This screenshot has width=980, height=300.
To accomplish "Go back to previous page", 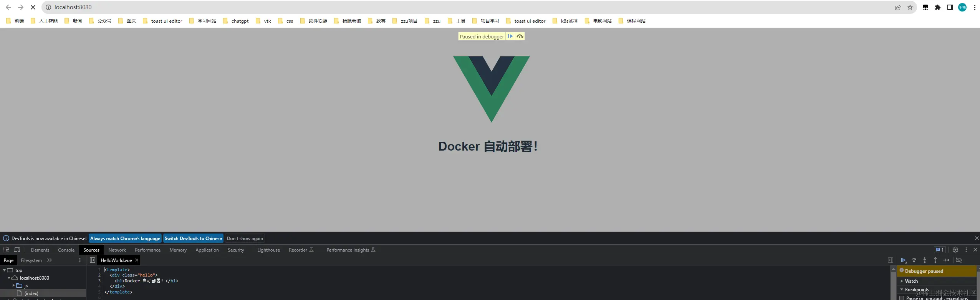I will [x=8, y=7].
